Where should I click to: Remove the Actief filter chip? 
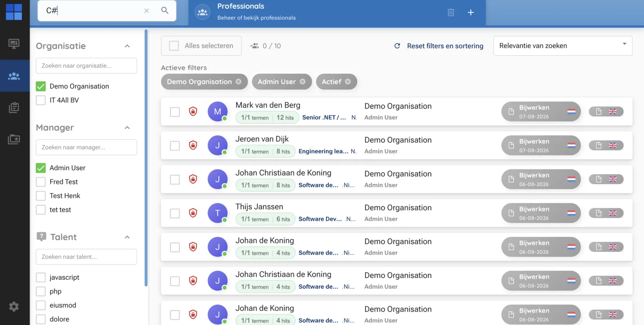[x=348, y=82]
